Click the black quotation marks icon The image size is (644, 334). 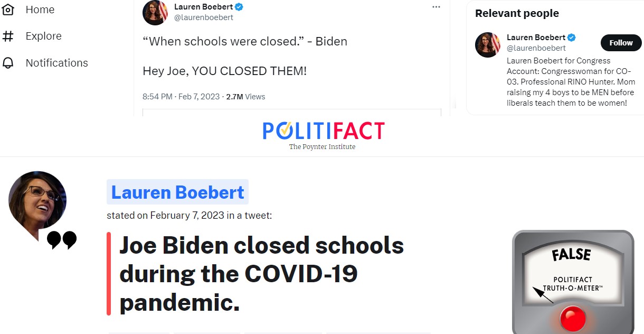62,239
